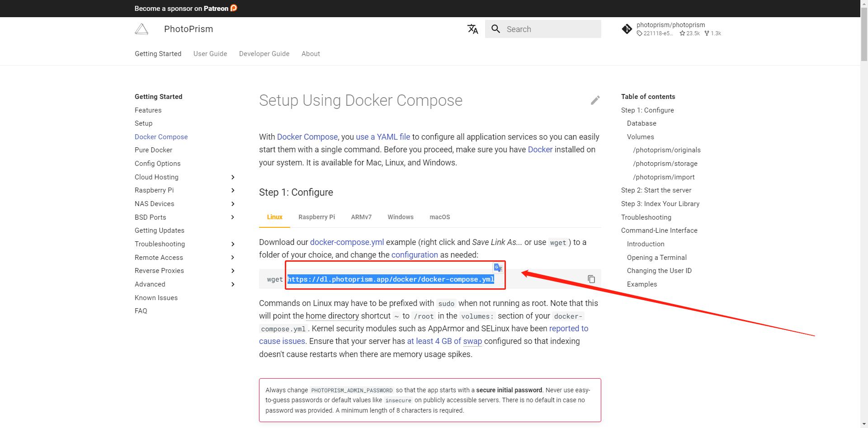Expand the Advanced section
This screenshot has height=428, width=868.
pyautogui.click(x=233, y=284)
